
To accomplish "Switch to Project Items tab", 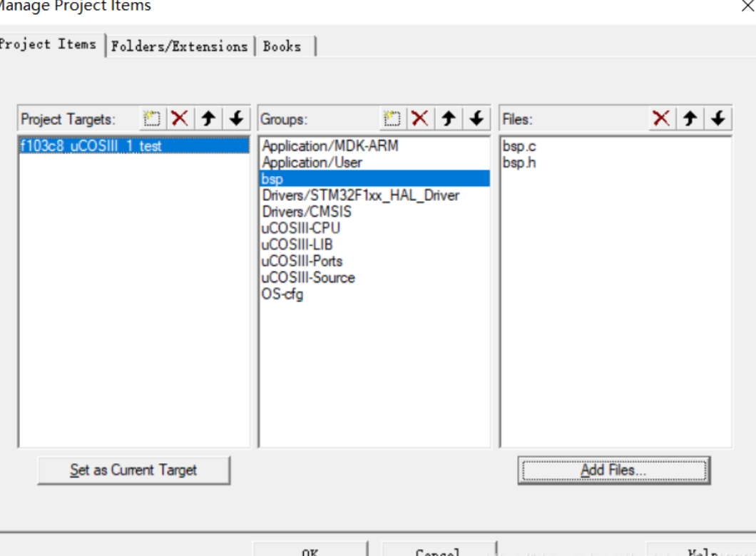I will (51, 44).
